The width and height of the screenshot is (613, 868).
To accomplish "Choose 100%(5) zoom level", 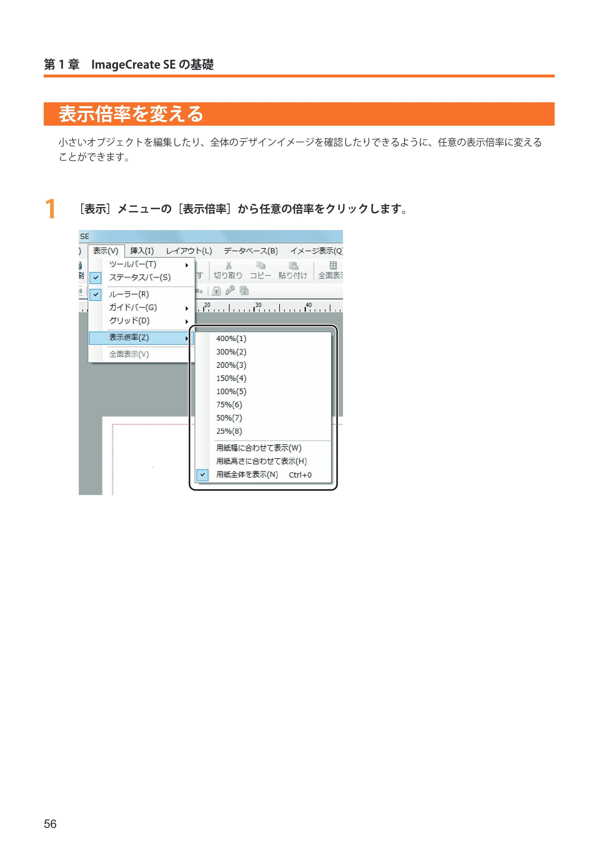I will point(263,392).
